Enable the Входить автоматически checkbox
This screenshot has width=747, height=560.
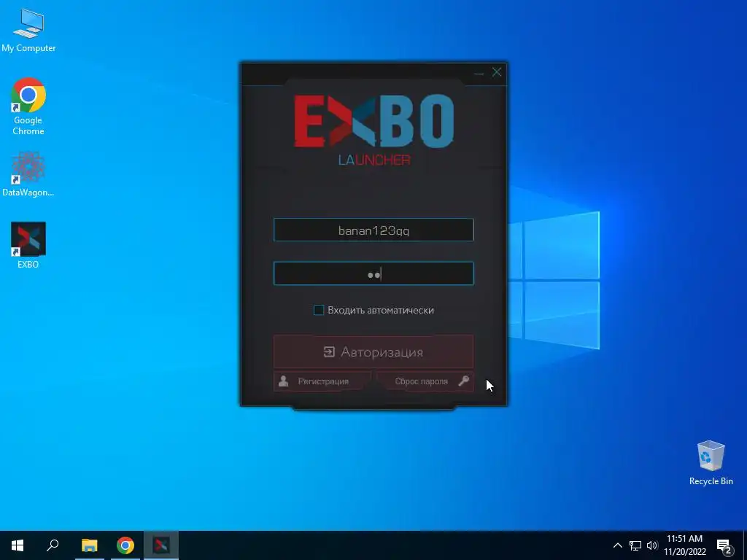click(x=319, y=311)
